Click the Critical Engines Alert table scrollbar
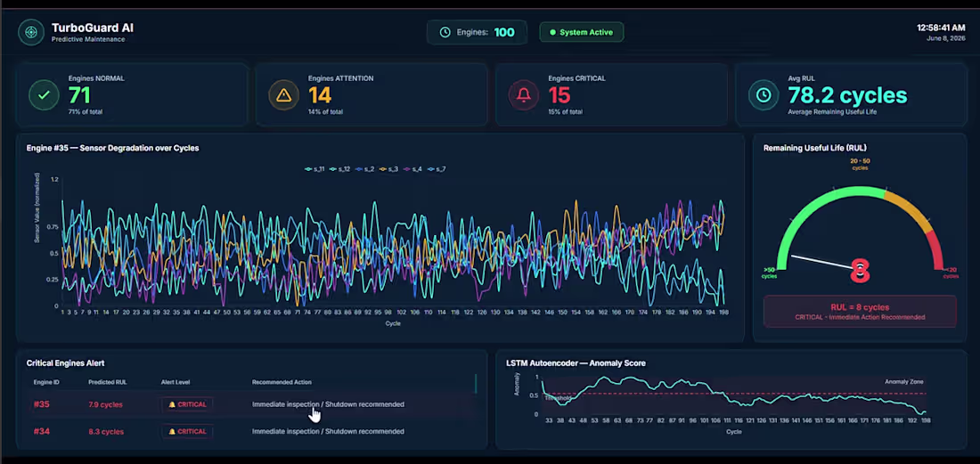The height and width of the screenshot is (464, 980). click(476, 384)
